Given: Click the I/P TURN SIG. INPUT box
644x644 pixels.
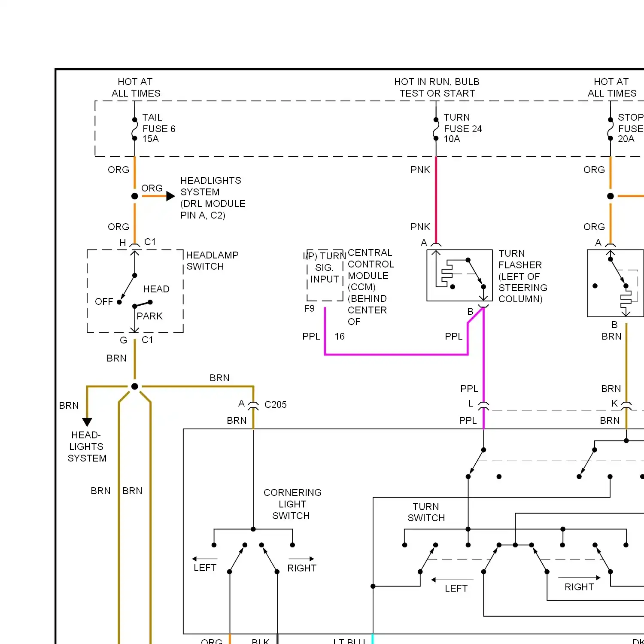Looking at the screenshot, I should (x=325, y=275).
